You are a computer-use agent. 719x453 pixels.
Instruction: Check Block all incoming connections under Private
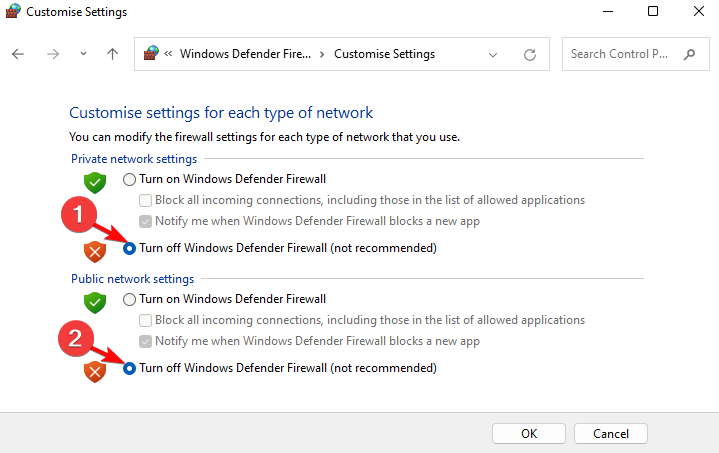click(145, 200)
